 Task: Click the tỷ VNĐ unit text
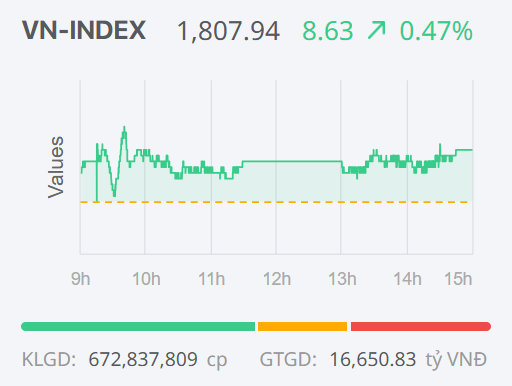[456, 360]
